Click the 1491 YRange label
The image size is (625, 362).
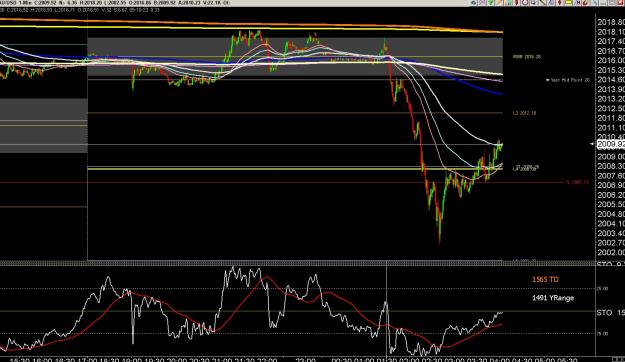click(x=553, y=298)
